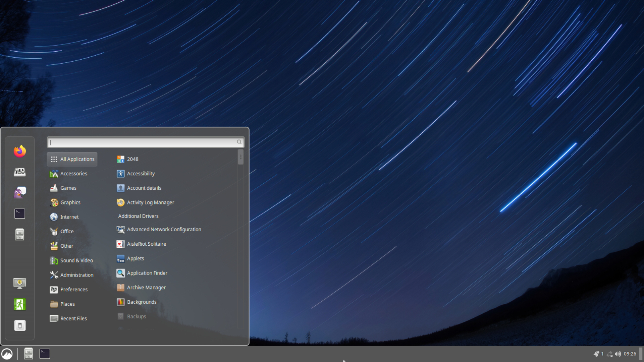Click the Shut Down sidebar icon
This screenshot has width=644, height=362.
pyautogui.click(x=20, y=325)
